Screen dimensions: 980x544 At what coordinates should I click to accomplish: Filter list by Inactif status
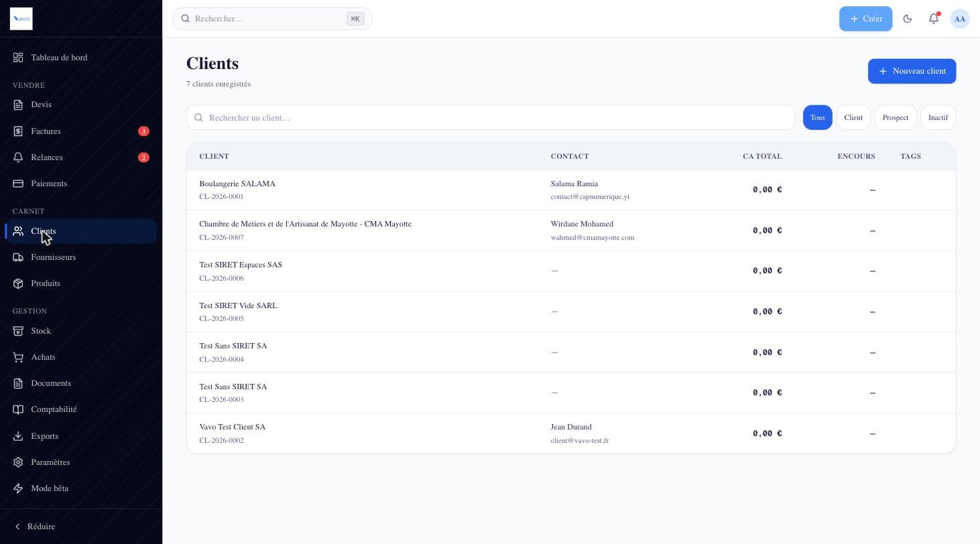pos(938,117)
